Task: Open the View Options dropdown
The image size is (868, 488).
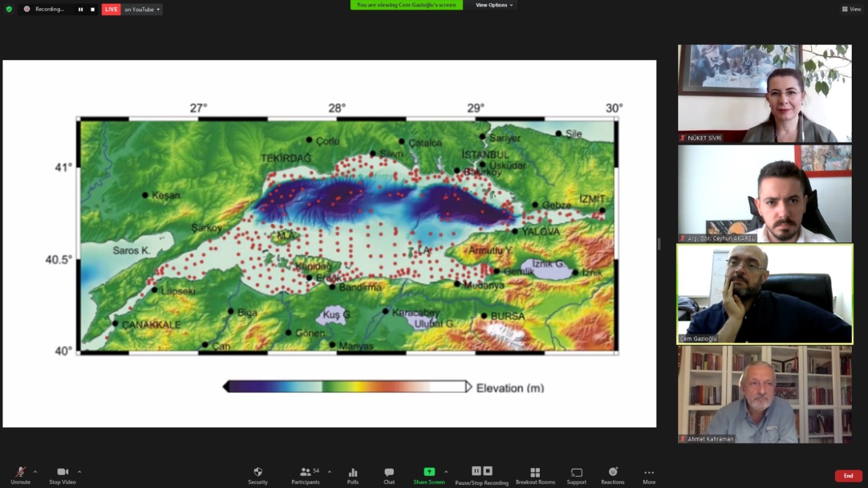Action: pos(494,5)
